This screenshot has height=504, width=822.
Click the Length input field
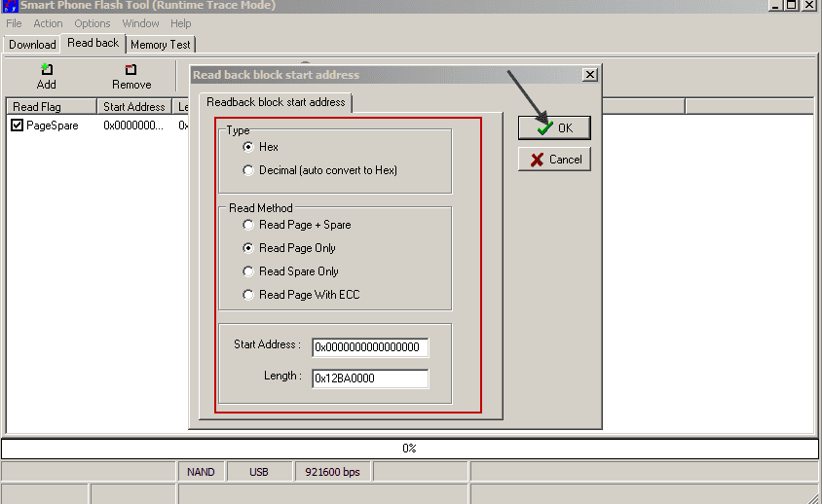click(370, 378)
